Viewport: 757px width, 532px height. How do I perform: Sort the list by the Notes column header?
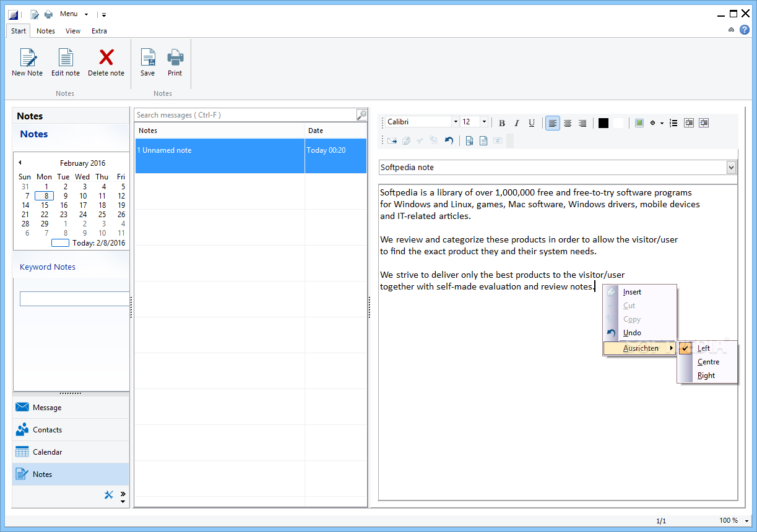[220, 131]
